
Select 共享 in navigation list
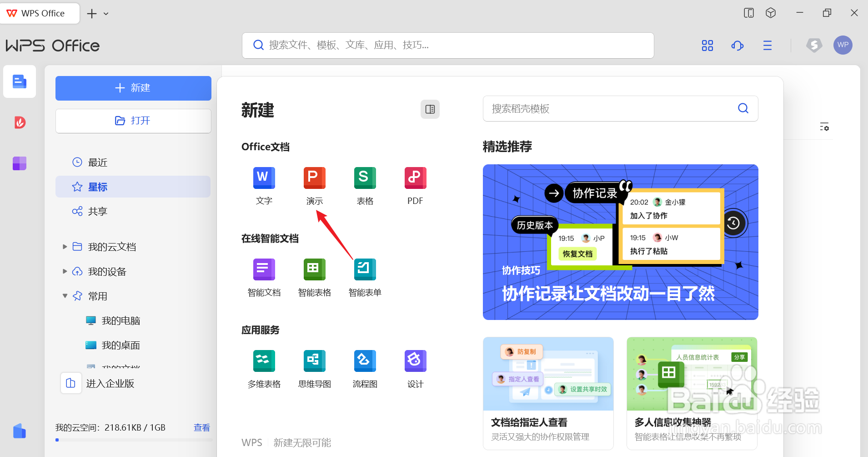[133, 211]
